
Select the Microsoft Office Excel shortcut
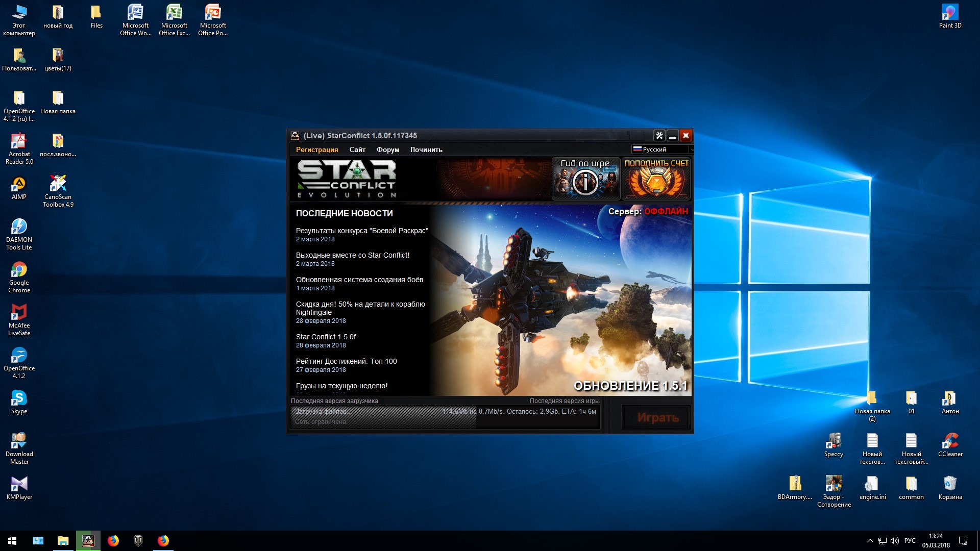[x=174, y=20]
